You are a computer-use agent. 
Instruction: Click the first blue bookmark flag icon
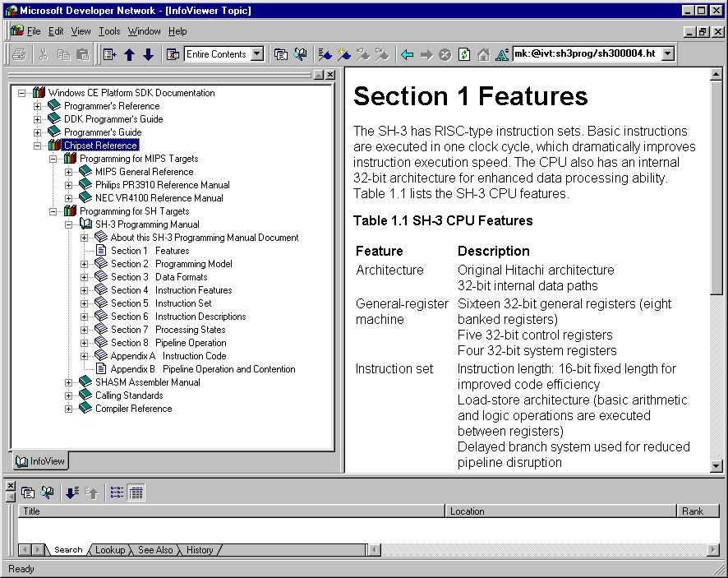[x=325, y=54]
